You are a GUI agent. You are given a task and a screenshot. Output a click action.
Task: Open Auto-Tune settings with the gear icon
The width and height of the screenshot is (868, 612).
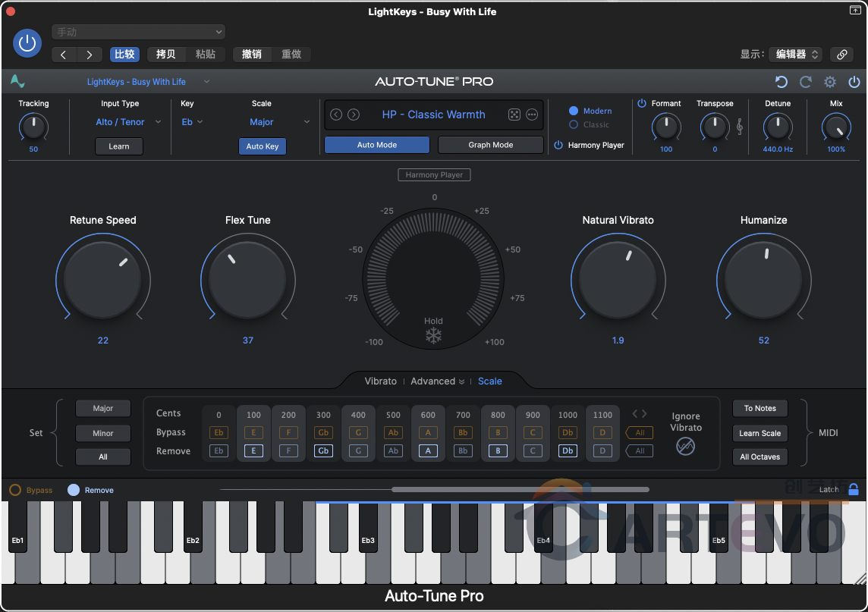pos(829,82)
